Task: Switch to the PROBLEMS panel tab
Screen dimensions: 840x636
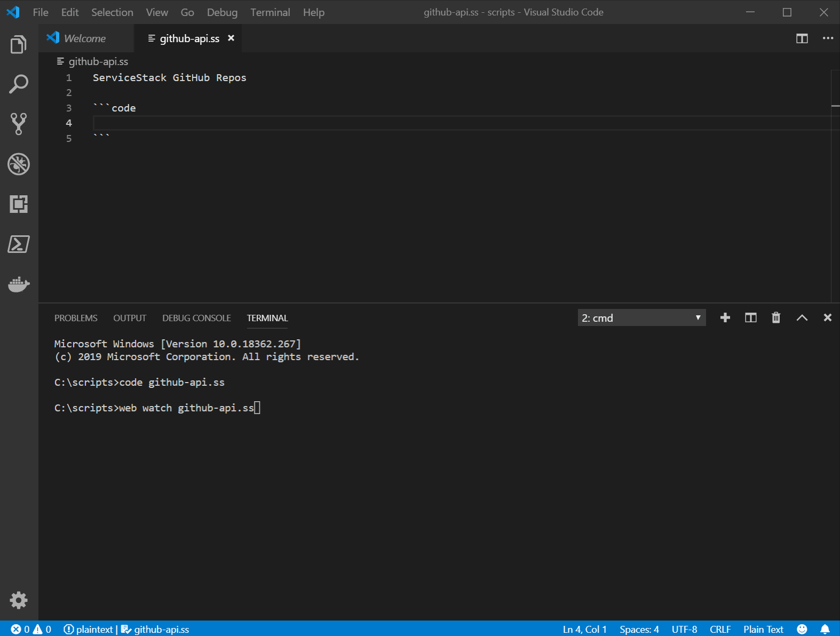Action: pos(76,318)
